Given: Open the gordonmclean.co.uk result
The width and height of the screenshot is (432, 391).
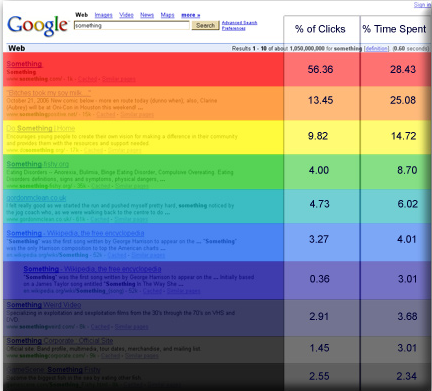Looking at the screenshot, I should 36,198.
